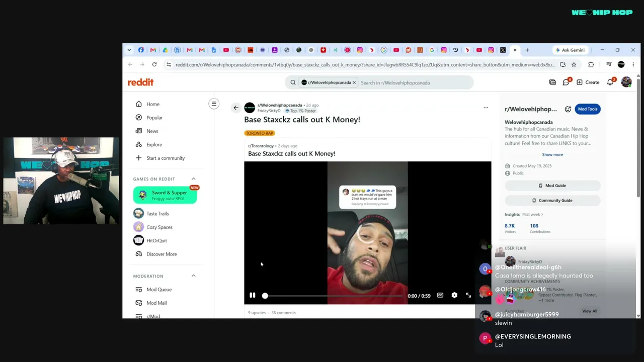The width and height of the screenshot is (644, 362).
Task: Open the Chrome profile avatar in toolbar
Action: click(x=621, y=65)
